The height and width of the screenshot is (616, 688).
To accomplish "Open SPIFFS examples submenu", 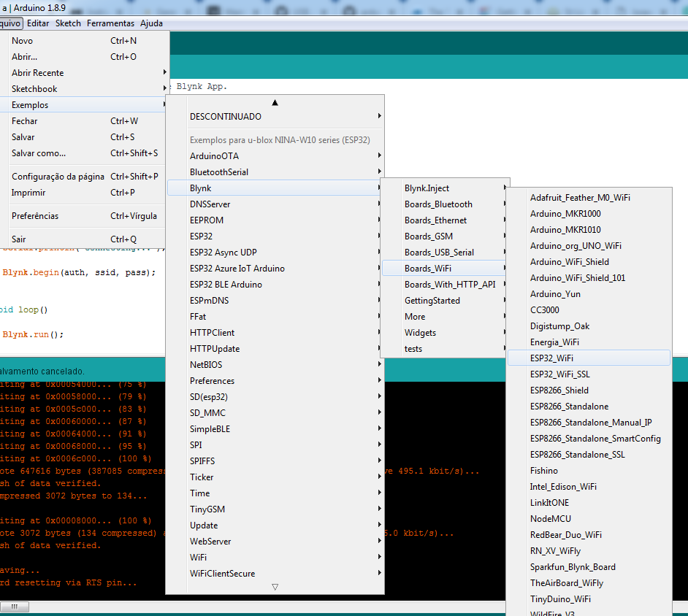I will pyautogui.click(x=275, y=461).
